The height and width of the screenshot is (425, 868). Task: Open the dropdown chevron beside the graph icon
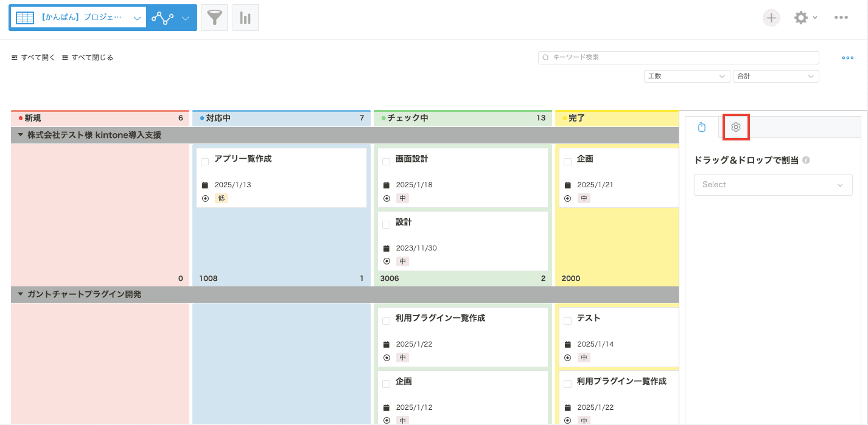[186, 18]
